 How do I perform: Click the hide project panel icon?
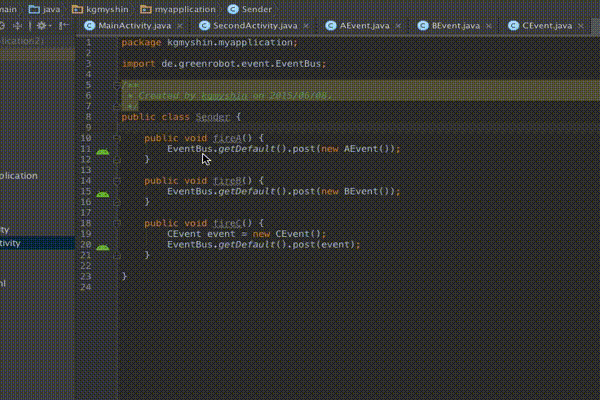pos(63,24)
